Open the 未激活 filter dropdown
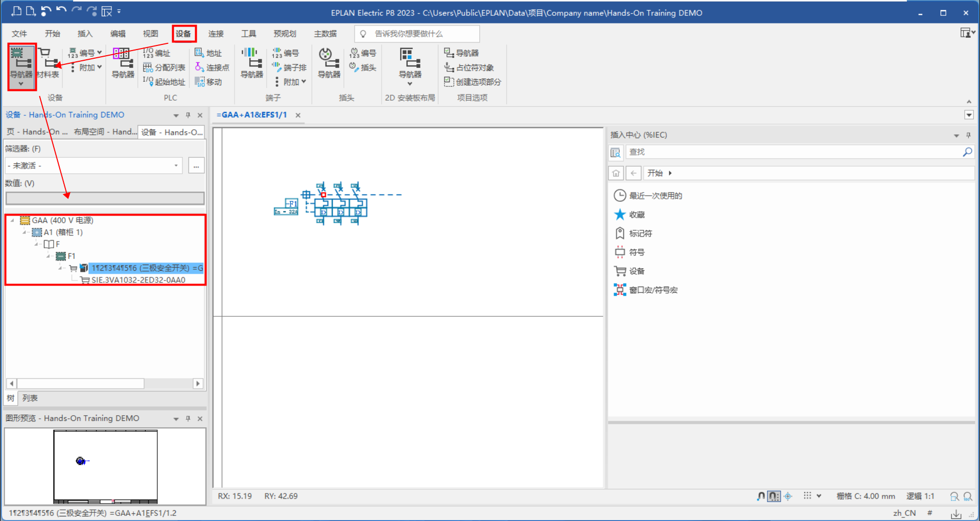Screen dimensions: 980x521 (176, 165)
